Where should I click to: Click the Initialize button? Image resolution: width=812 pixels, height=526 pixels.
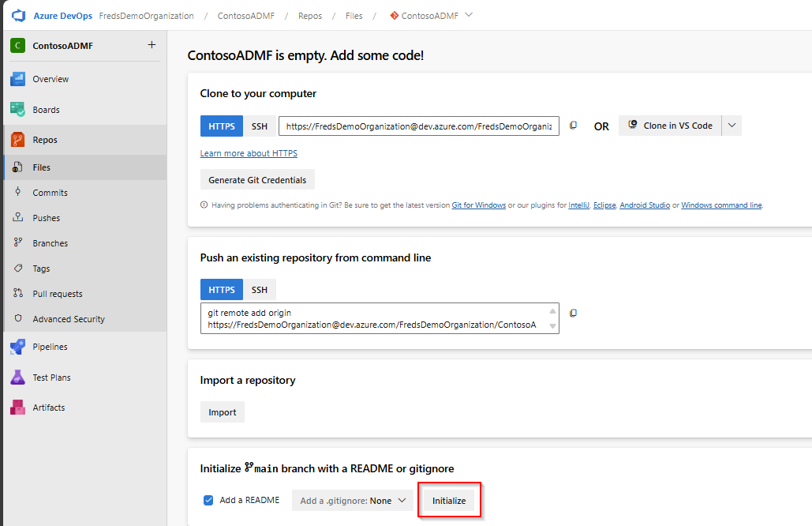pos(449,500)
